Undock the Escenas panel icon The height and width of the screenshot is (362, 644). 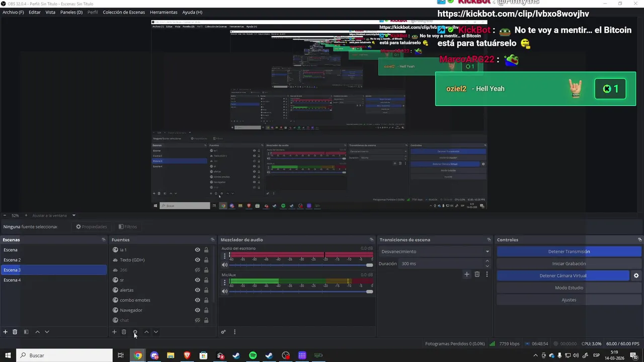coord(103,240)
